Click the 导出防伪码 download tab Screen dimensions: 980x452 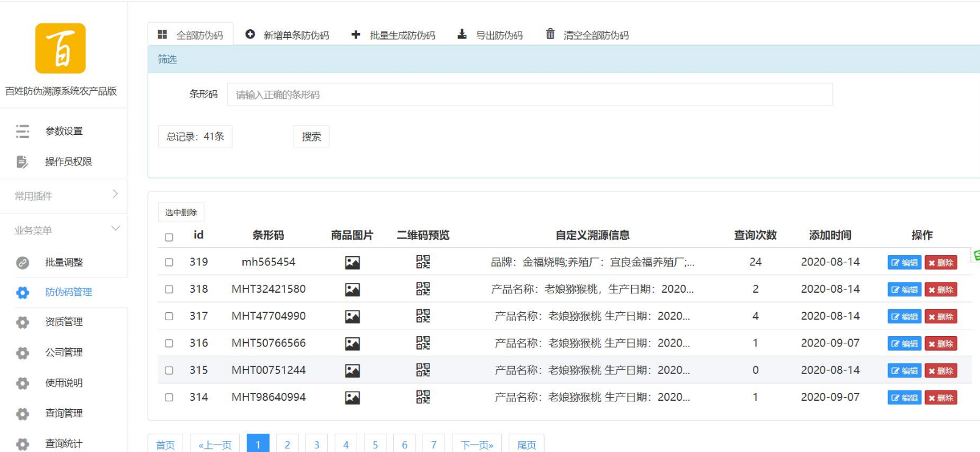490,35
